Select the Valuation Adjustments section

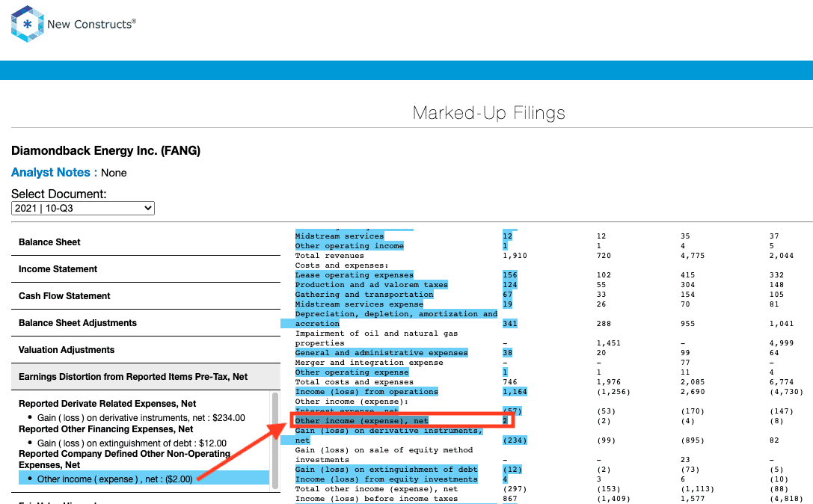(x=67, y=350)
